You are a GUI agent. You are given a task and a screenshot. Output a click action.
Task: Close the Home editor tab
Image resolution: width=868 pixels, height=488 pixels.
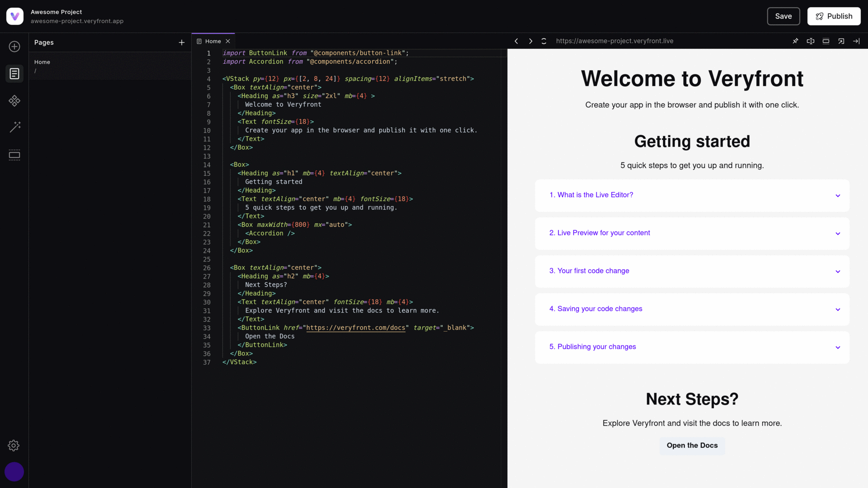pyautogui.click(x=228, y=41)
